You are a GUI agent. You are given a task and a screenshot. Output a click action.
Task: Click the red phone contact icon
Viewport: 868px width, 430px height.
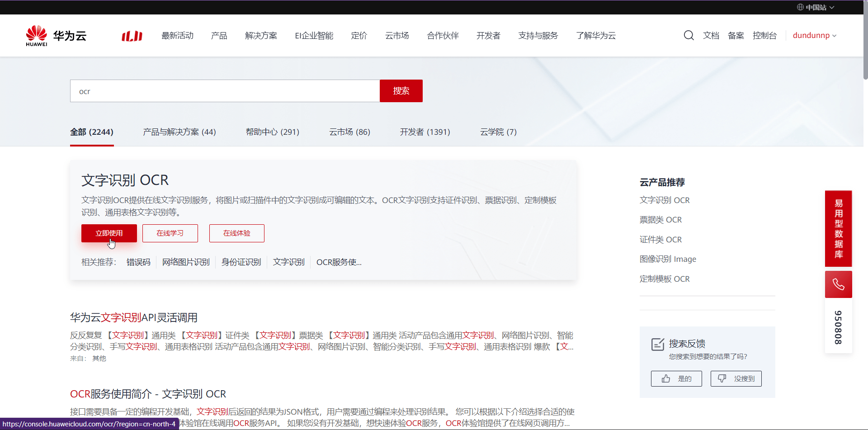click(838, 284)
